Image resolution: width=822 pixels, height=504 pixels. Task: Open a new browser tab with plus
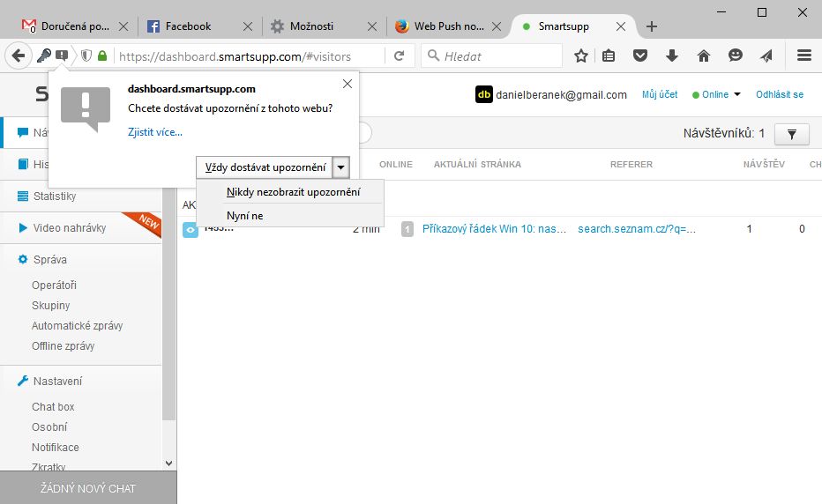651,26
